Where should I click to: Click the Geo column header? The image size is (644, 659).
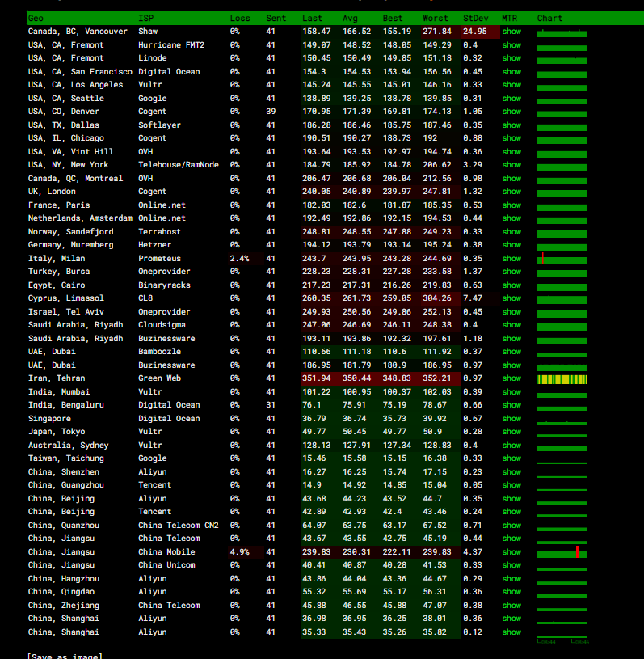[36, 18]
